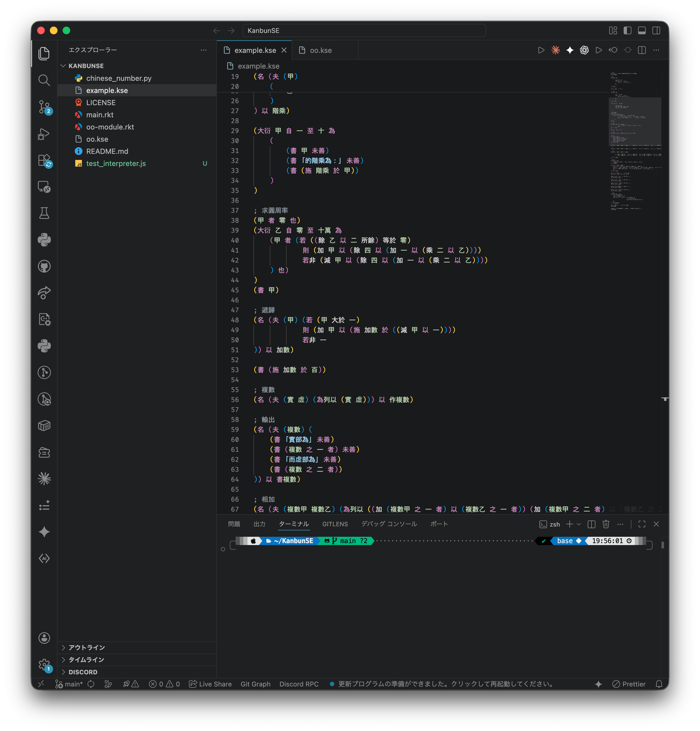Click the main* branch indicator
The image size is (700, 731).
tap(69, 684)
